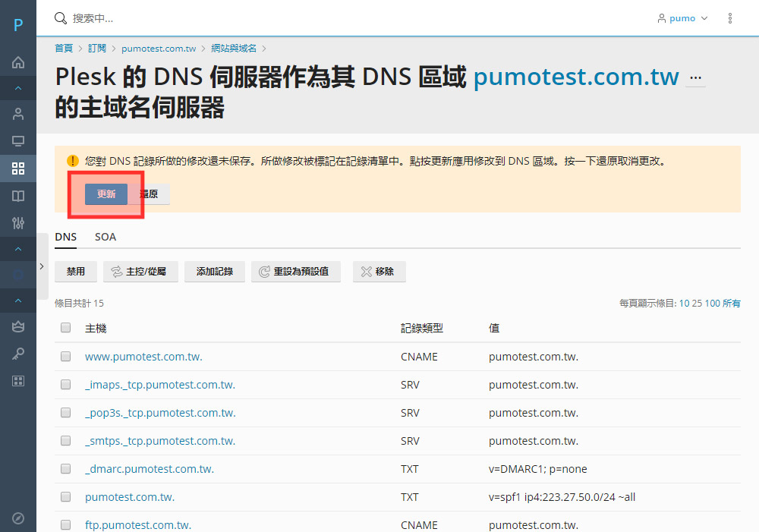Expand the sidebar with arrow handle

(x=42, y=266)
